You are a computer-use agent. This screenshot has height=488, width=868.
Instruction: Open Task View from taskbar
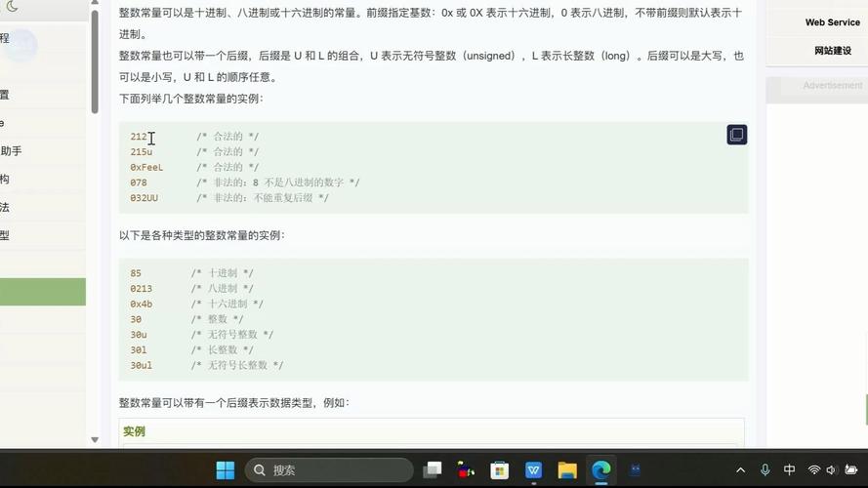coord(433,470)
